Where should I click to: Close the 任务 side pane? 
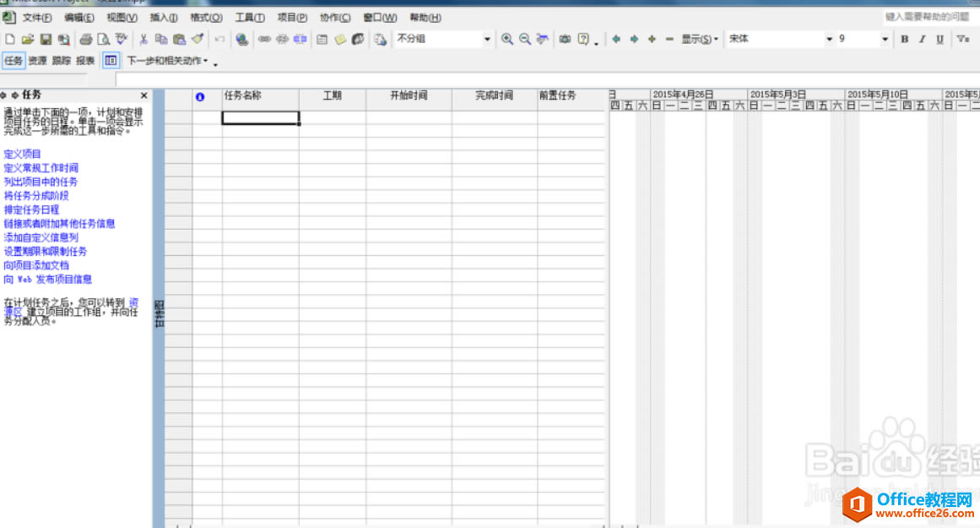(x=143, y=95)
